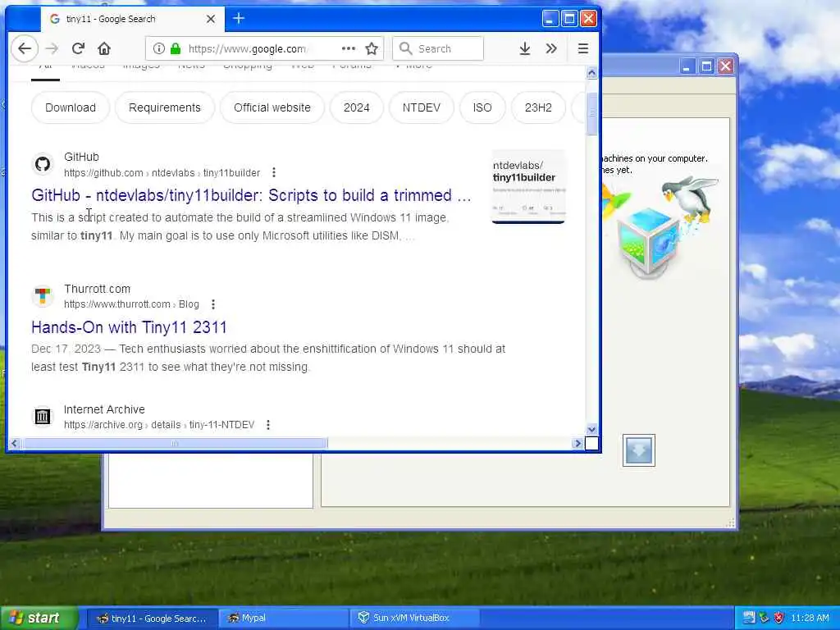
Task: Close the VirtualBox window
Action: [726, 66]
